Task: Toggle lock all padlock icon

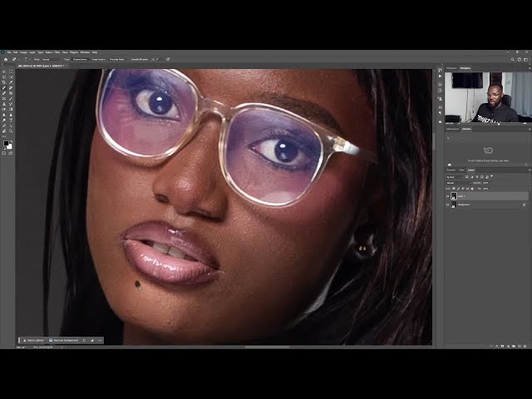Action: (x=472, y=189)
